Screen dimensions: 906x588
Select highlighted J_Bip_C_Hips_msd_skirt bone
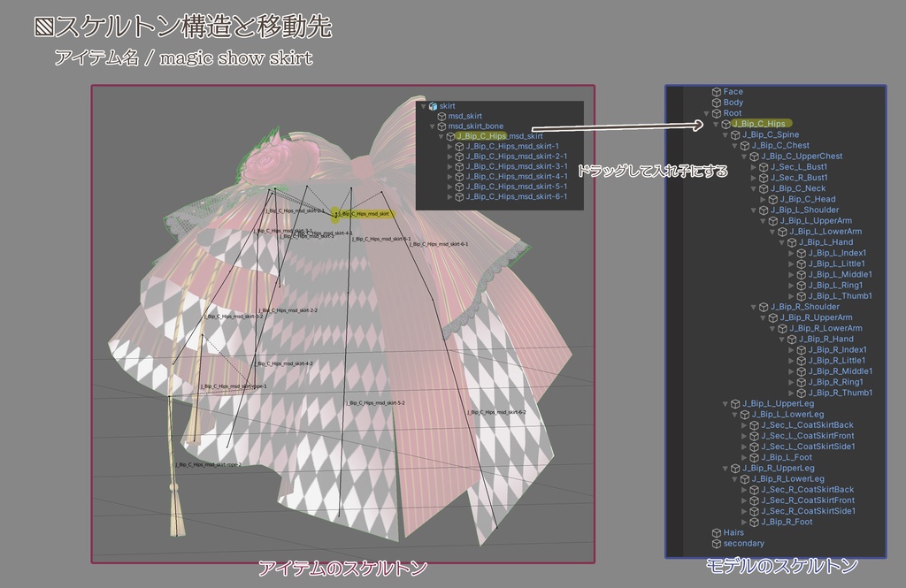(499, 136)
